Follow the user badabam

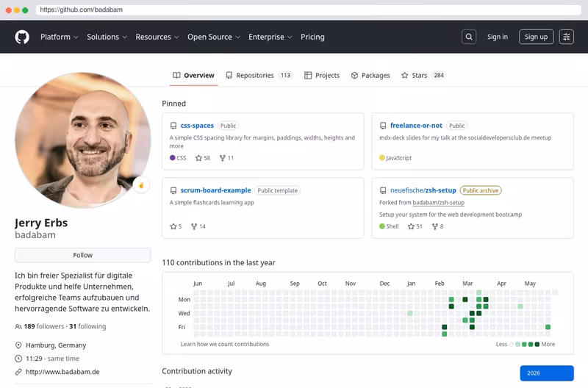[83, 255]
